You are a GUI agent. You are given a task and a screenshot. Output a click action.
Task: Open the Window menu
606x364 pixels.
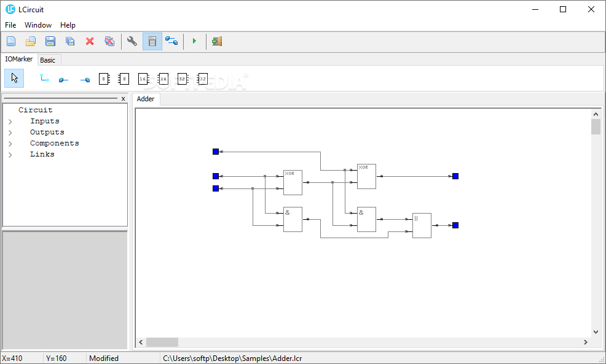38,25
